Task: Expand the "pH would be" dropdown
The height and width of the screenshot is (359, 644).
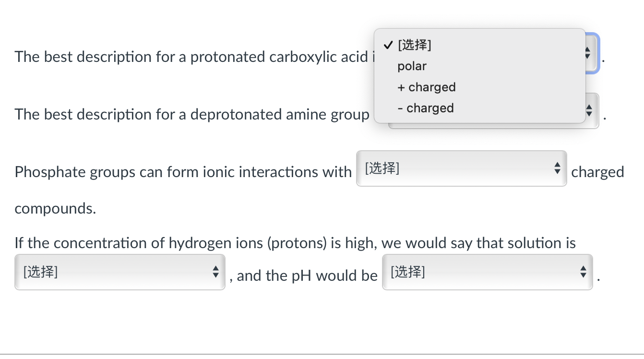Action: pos(487,272)
